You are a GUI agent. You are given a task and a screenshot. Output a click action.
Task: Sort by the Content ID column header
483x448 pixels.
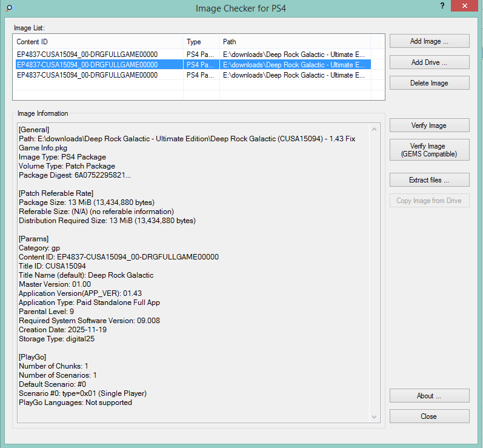click(97, 42)
